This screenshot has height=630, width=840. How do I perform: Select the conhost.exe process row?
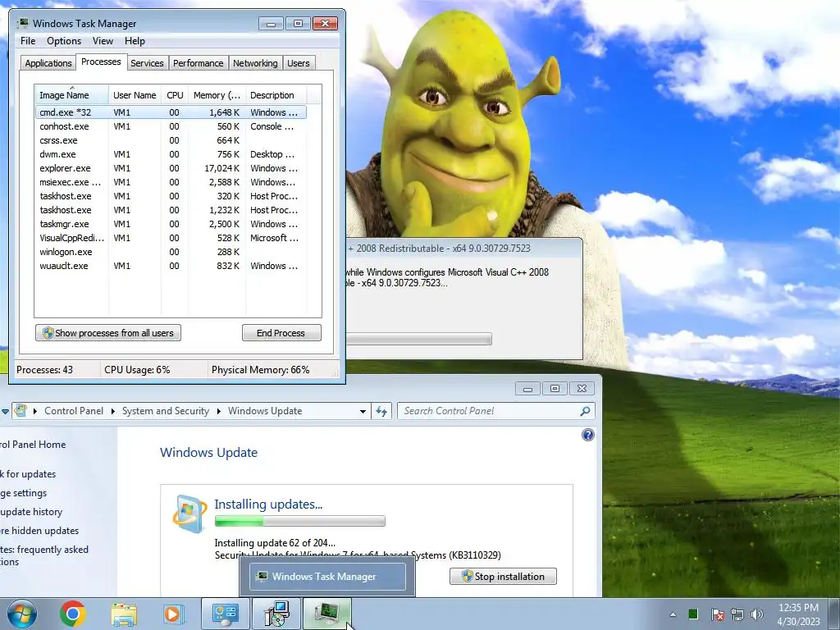tap(171, 126)
